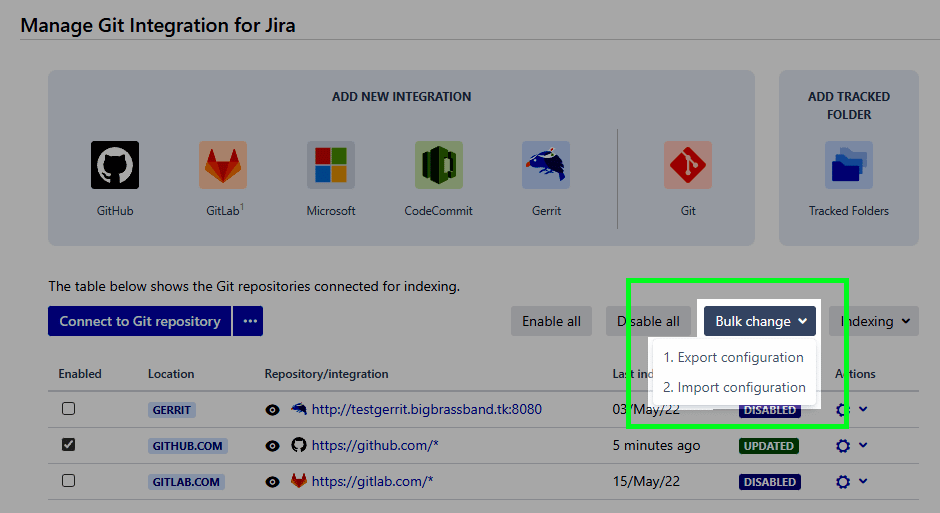Click '5 minutes ago' last indexed value
940x513 pixels.
[x=656, y=445]
